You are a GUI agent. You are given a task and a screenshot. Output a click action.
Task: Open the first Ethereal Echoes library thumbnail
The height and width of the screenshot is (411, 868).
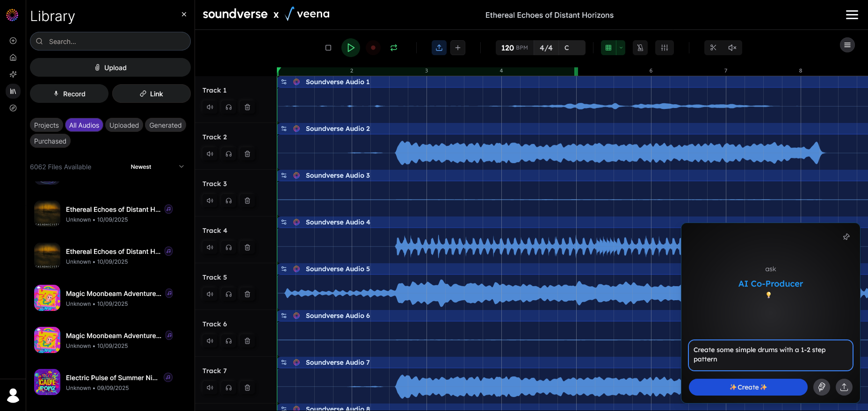(47, 214)
